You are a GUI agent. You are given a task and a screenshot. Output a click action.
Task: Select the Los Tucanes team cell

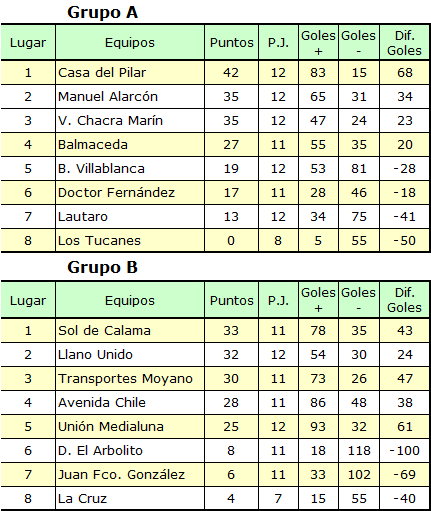[130, 240]
